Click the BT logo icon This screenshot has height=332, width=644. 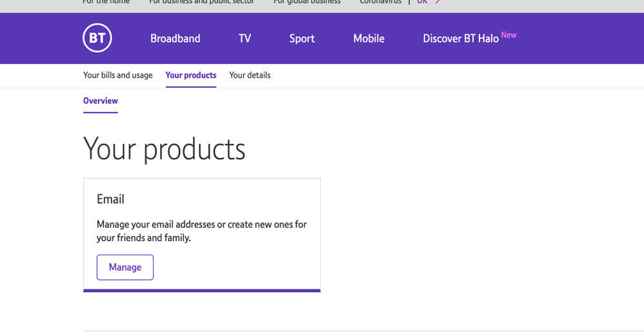tap(97, 39)
